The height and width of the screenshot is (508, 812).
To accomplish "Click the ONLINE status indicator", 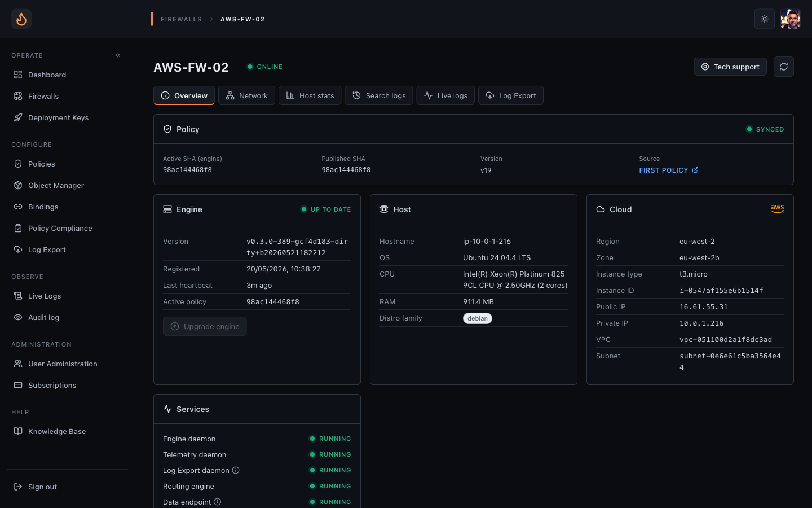I will click(x=264, y=67).
